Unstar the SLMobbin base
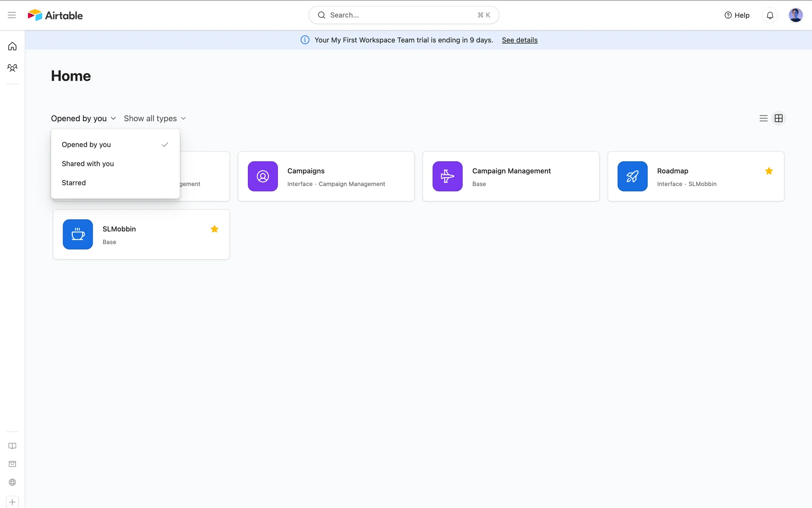Screen dimensions: 812x508 coord(214,229)
